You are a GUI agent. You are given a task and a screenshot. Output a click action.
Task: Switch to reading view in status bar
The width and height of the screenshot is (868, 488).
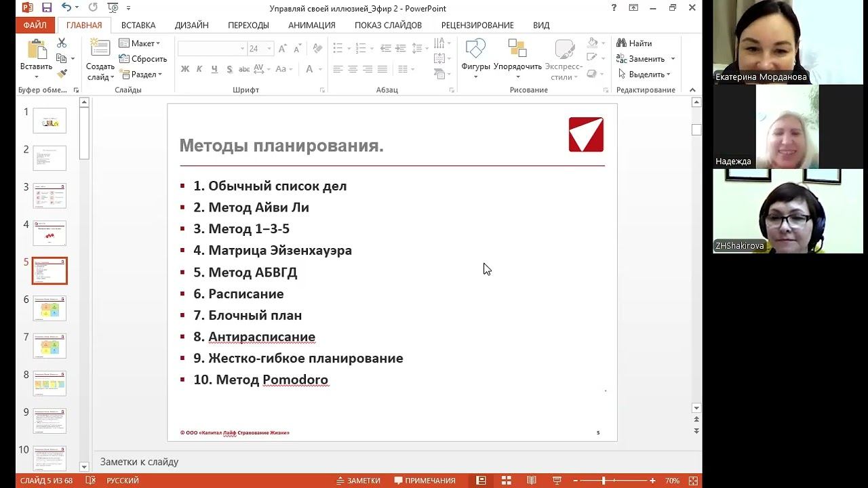[x=532, y=481]
